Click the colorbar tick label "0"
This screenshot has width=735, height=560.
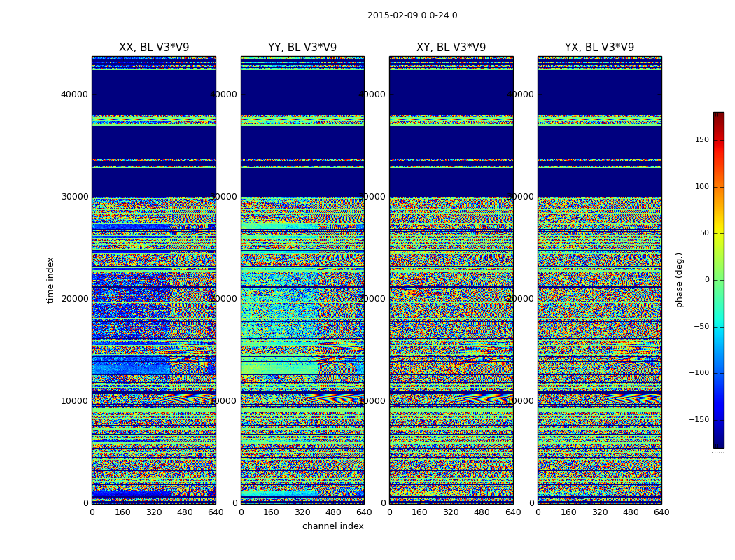[x=707, y=280]
